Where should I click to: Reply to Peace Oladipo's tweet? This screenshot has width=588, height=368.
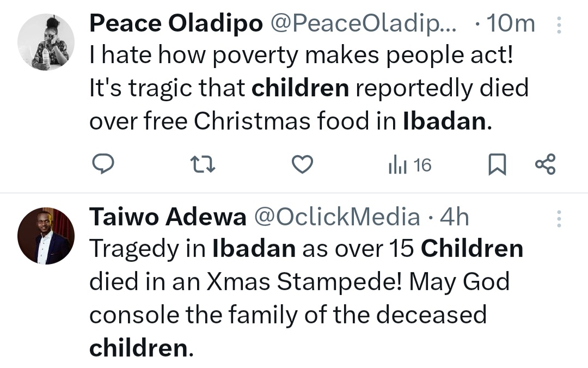(x=102, y=164)
